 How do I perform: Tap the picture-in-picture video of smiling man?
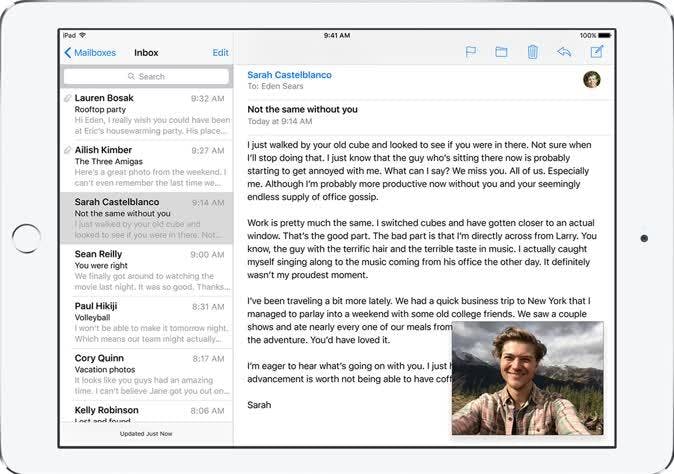(528, 378)
